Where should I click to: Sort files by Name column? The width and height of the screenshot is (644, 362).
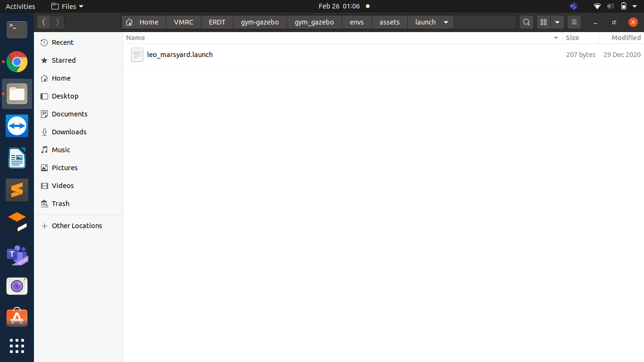[343, 38]
